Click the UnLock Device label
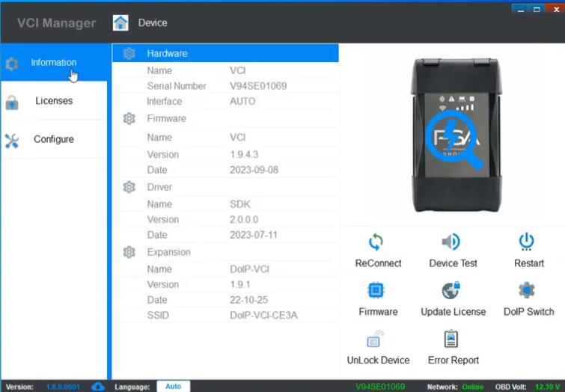The height and width of the screenshot is (392, 565). click(378, 361)
